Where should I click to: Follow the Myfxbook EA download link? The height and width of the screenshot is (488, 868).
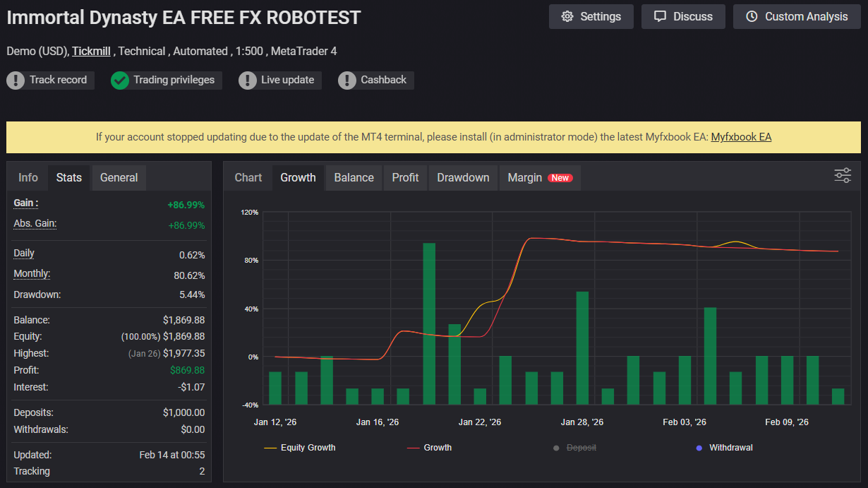click(741, 137)
